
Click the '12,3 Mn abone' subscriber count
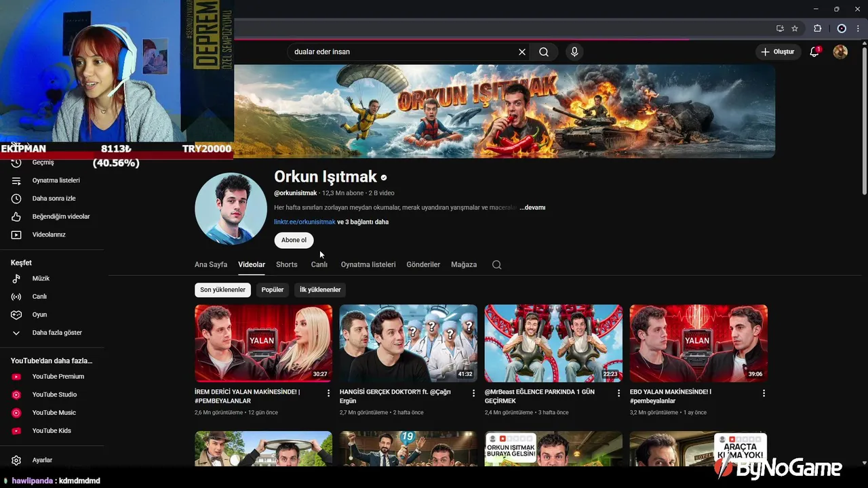pyautogui.click(x=343, y=193)
